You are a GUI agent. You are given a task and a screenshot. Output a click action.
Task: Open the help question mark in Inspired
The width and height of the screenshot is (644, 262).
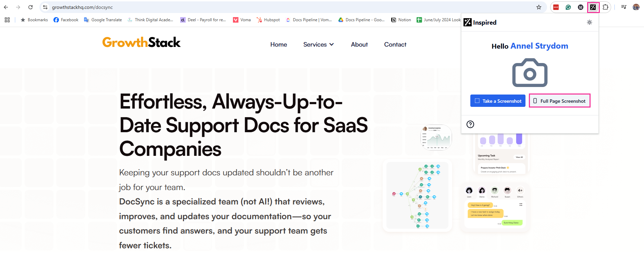click(x=470, y=124)
